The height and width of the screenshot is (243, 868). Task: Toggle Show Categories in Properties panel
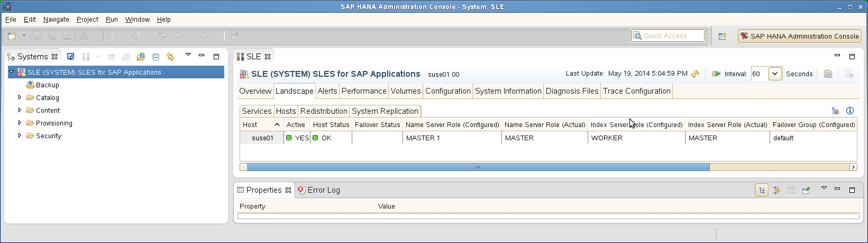(x=761, y=190)
